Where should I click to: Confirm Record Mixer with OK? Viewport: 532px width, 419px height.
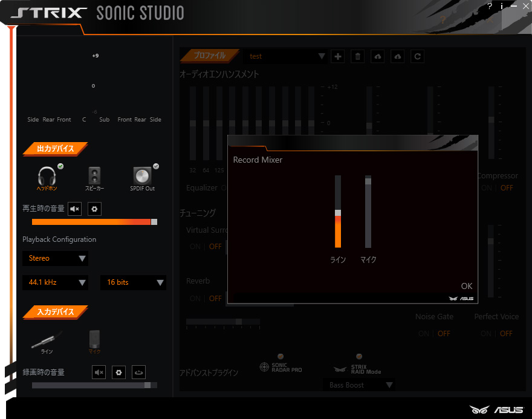[467, 287]
